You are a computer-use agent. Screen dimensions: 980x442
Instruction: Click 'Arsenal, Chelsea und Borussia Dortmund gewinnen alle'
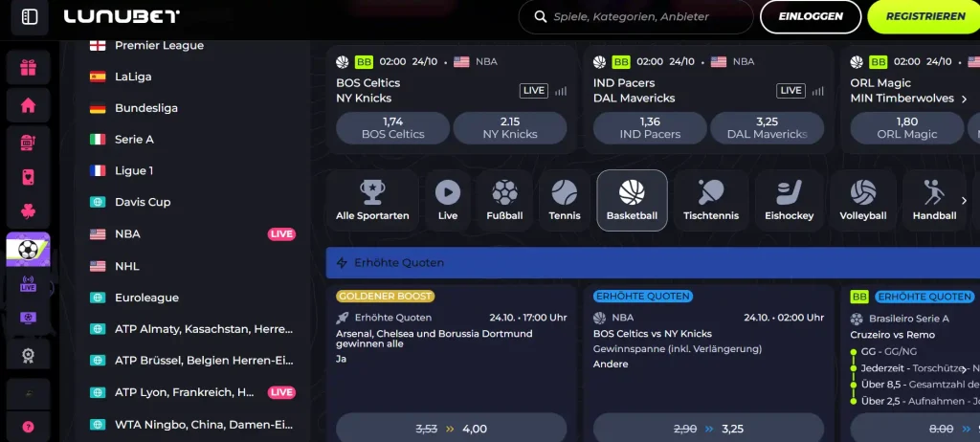[x=434, y=339]
